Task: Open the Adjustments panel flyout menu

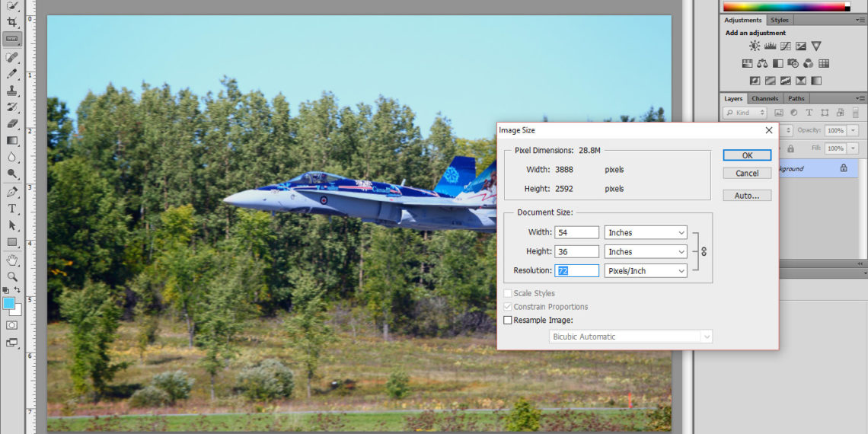Action: pos(862,20)
